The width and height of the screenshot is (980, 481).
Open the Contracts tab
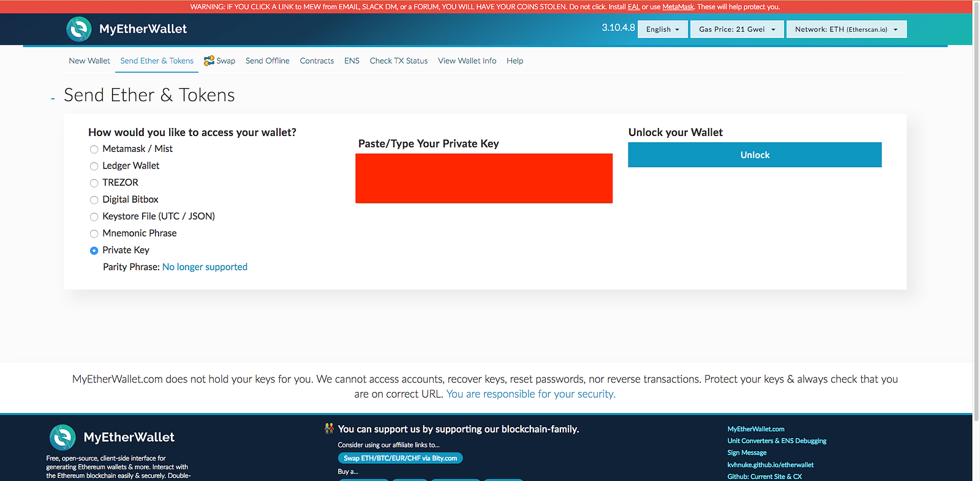tap(317, 61)
